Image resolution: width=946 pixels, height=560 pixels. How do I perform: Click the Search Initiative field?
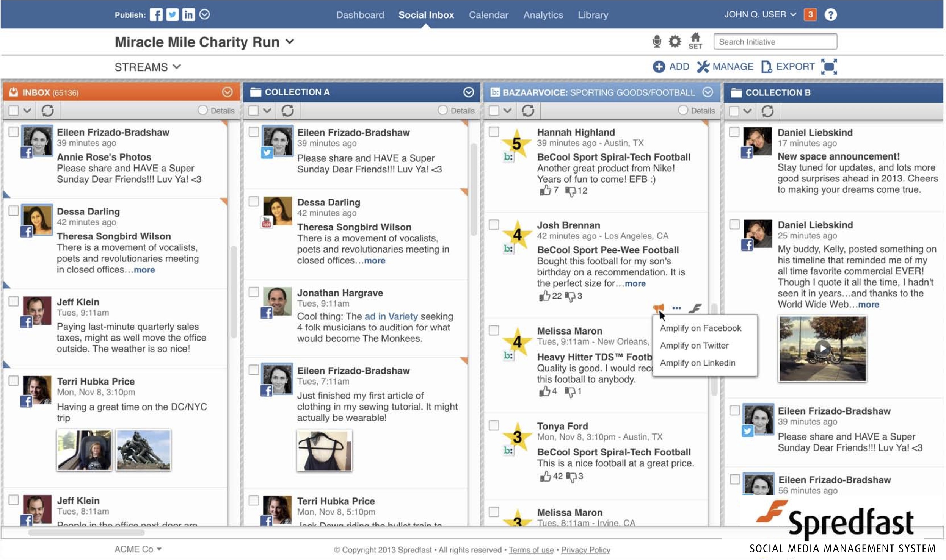tap(775, 42)
